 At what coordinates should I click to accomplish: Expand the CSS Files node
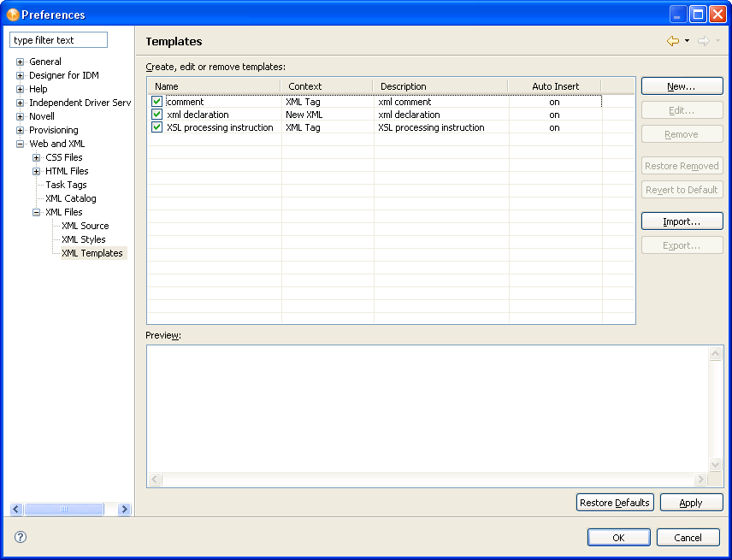(x=36, y=157)
